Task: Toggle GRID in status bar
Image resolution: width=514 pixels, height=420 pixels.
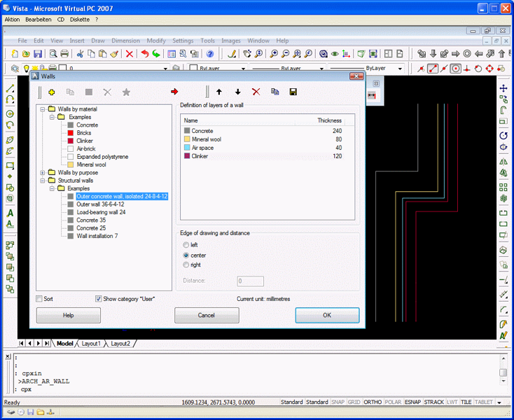Action: click(354, 402)
